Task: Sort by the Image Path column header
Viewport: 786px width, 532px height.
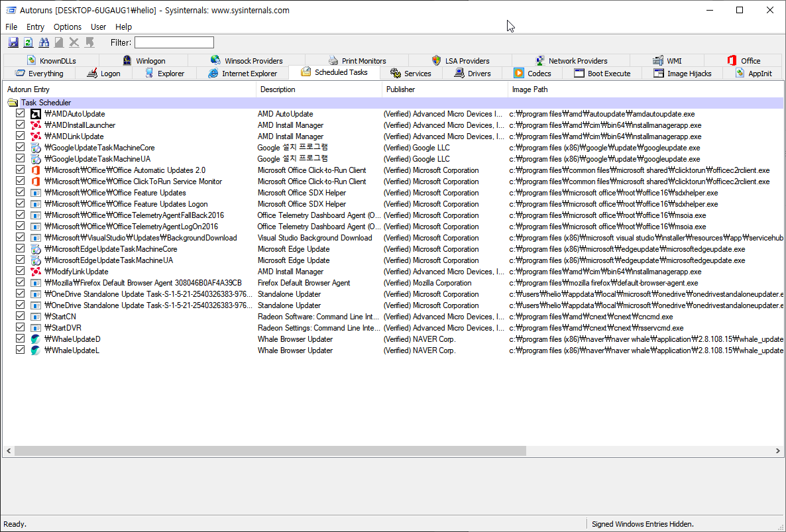Action: [646, 89]
